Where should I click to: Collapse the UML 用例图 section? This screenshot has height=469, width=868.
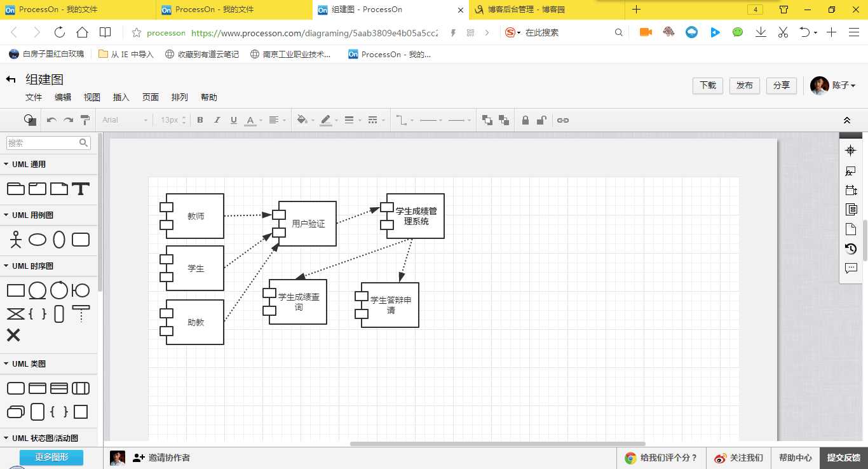6,215
